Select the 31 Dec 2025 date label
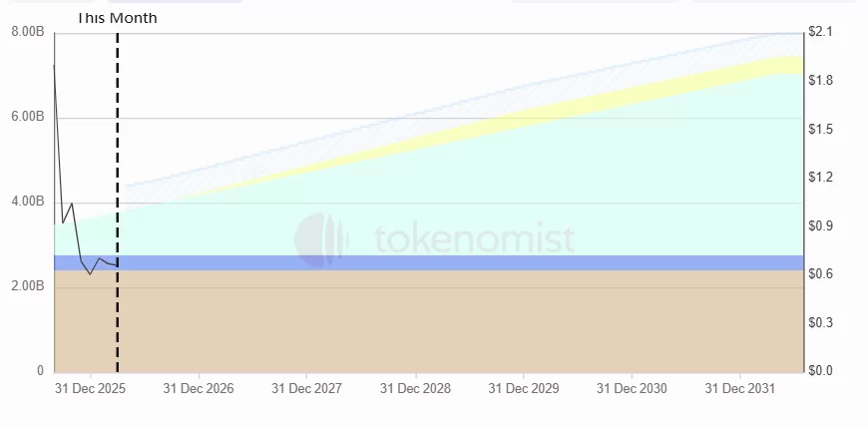Image resolution: width=868 pixels, height=427 pixels. pos(89,388)
